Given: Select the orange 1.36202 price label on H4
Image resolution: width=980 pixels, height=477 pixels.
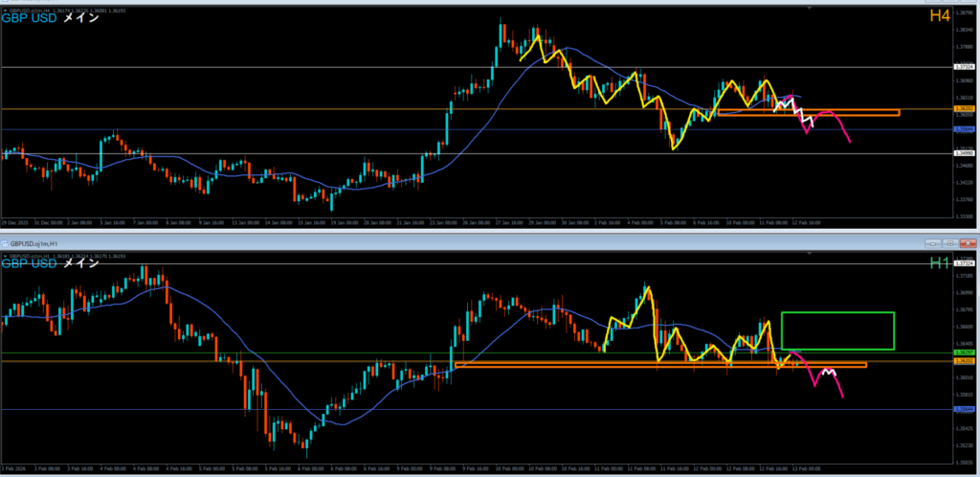Looking at the screenshot, I should tap(966, 109).
